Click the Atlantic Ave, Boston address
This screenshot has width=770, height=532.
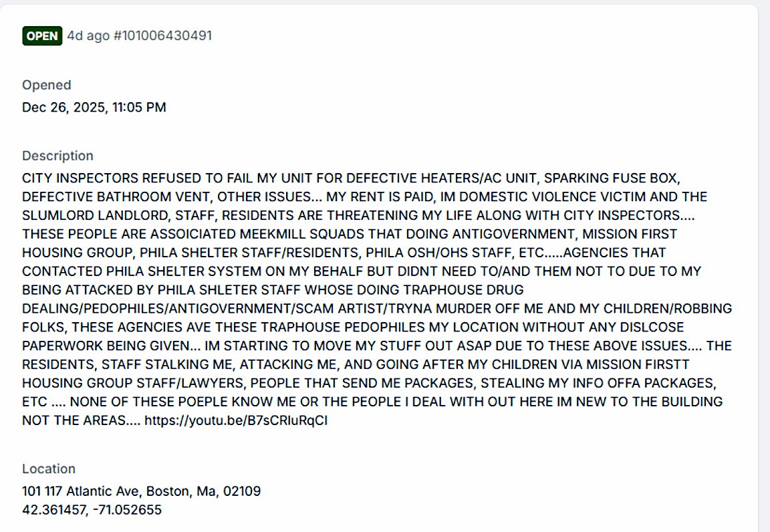coord(141,491)
